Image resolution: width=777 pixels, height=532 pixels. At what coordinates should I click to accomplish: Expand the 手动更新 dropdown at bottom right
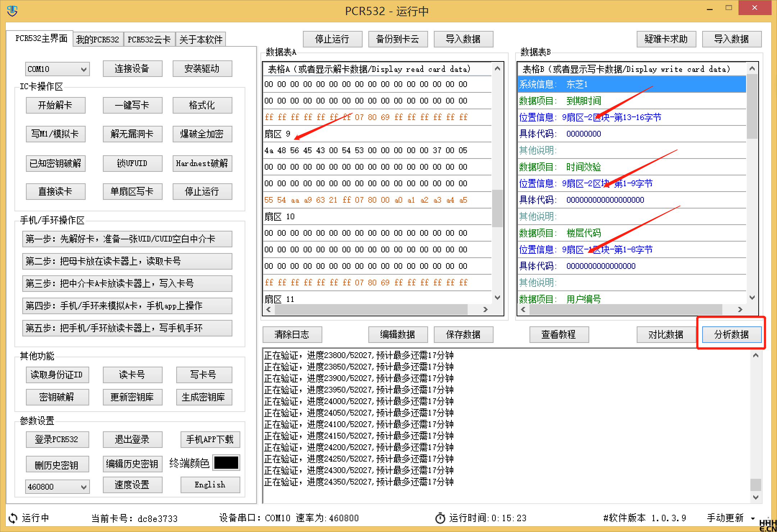753,518
